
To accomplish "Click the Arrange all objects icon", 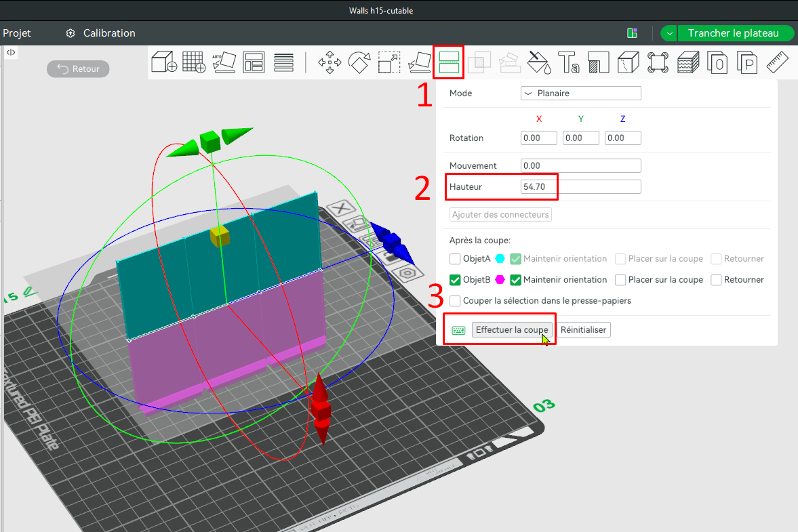I will pos(254,62).
